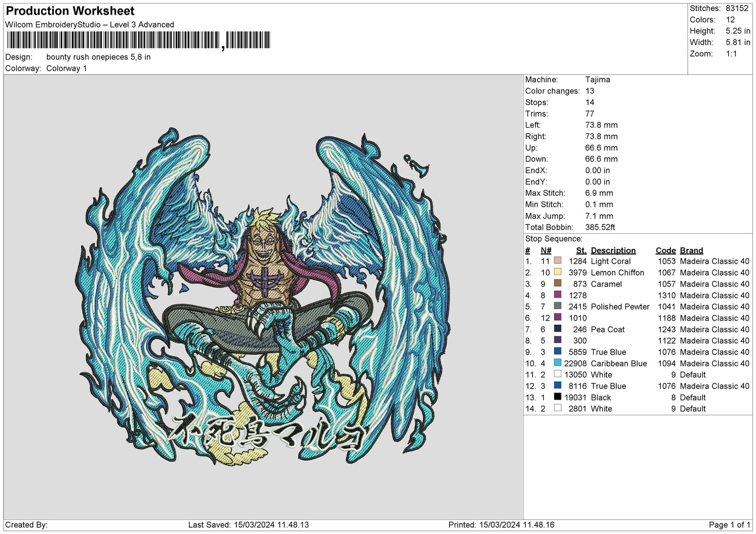Click the Total Bobbin value 385.52ft
This screenshot has width=756, height=534.
click(600, 227)
